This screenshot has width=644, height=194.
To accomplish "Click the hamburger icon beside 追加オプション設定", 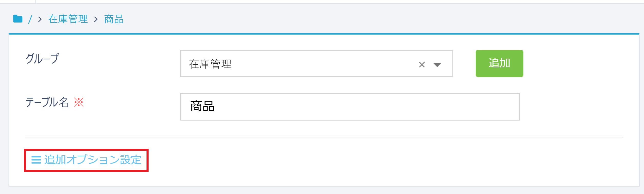I will coord(36,160).
